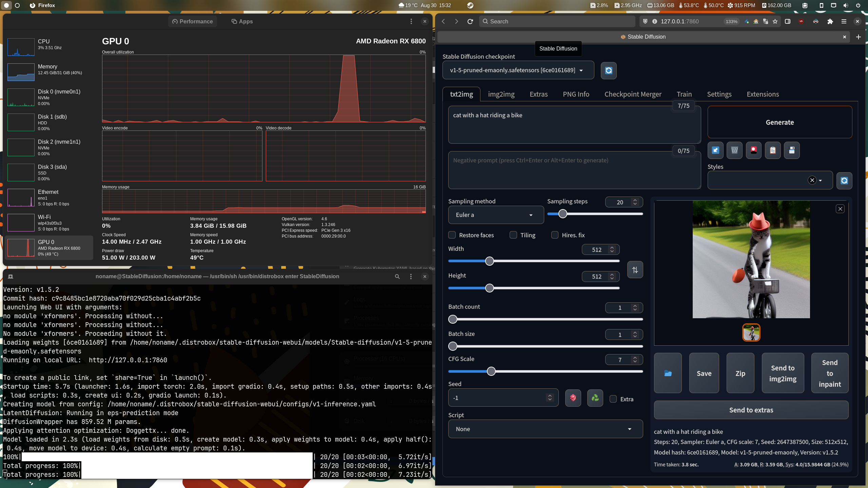Go back in Firefox

pos(443,21)
